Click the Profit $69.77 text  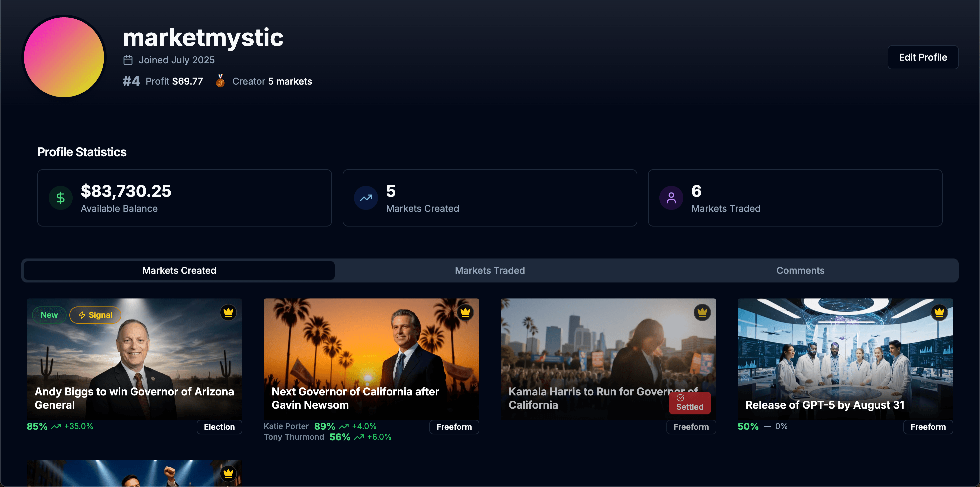174,81
